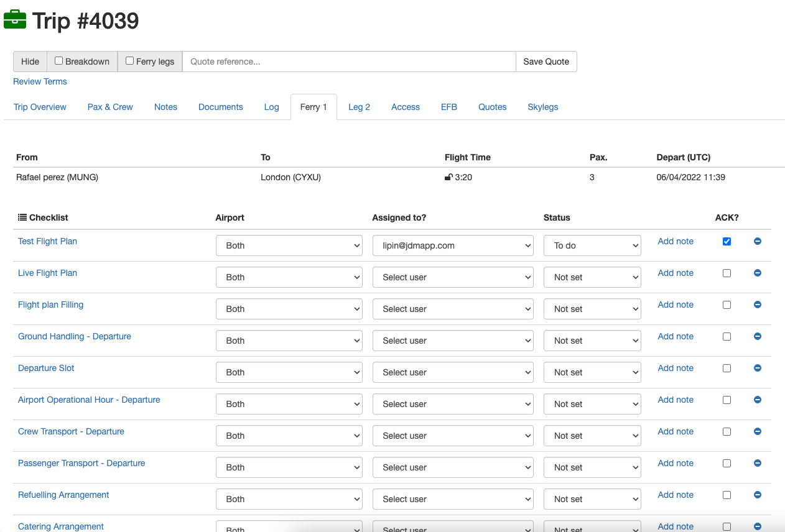
Task: Open Status dropdown for Test Flight Plan
Action: tap(592, 245)
